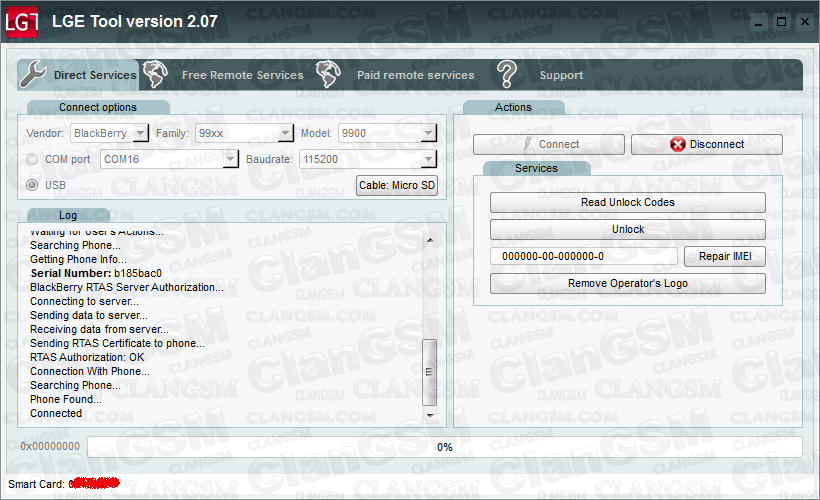Expand the Vendor dropdown showing BlackBerry
Viewport: 820px width, 500px height.
point(141,133)
